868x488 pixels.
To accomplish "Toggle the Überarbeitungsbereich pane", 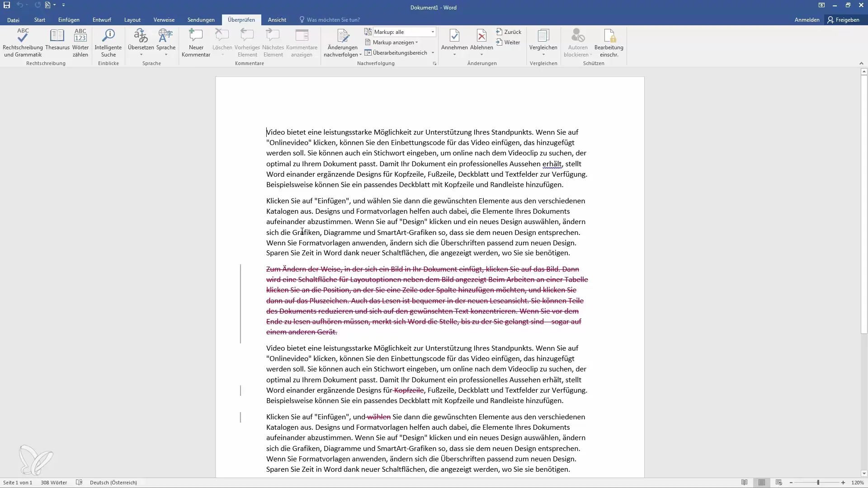I will tap(396, 53).
